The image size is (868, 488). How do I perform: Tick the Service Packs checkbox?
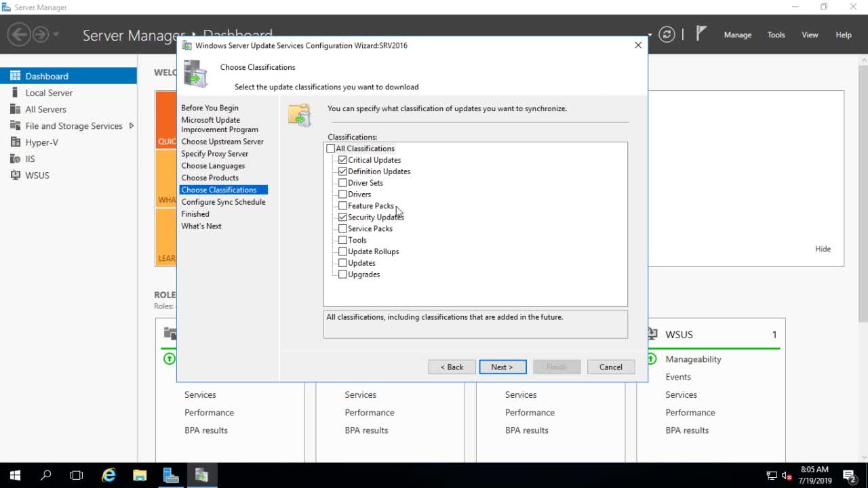342,228
